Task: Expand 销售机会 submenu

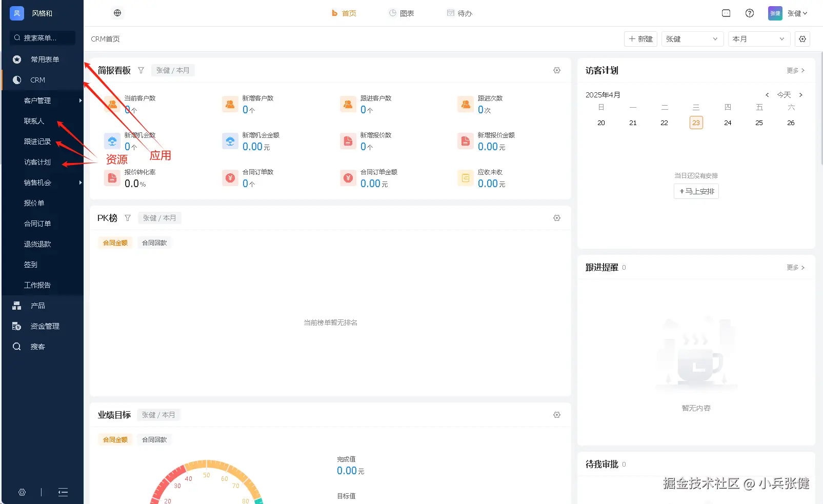Action: pos(43,183)
